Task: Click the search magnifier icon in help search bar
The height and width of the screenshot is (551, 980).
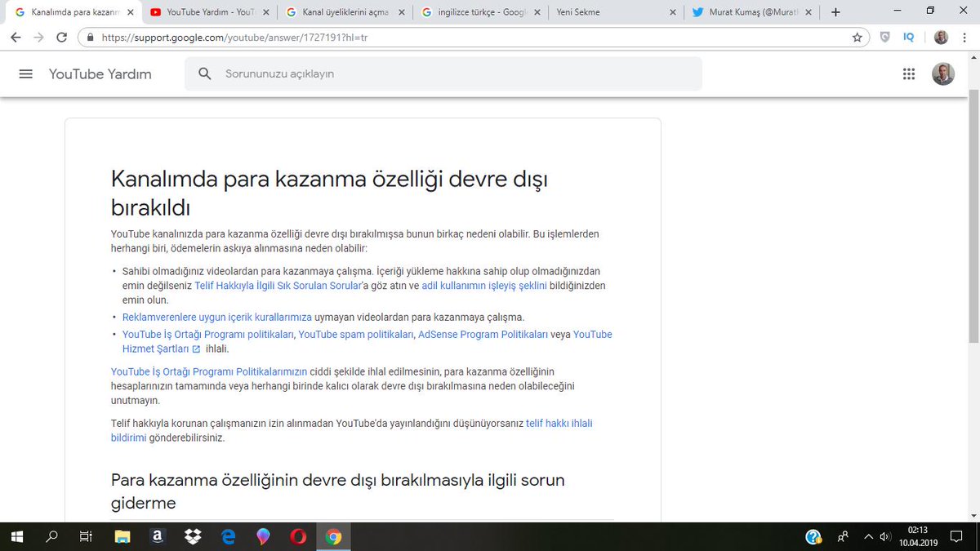Action: point(206,74)
